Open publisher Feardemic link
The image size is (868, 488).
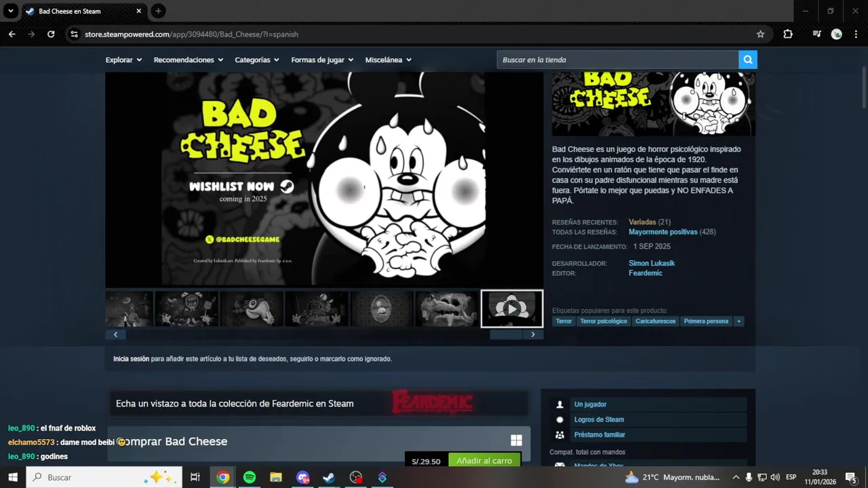[646, 273]
